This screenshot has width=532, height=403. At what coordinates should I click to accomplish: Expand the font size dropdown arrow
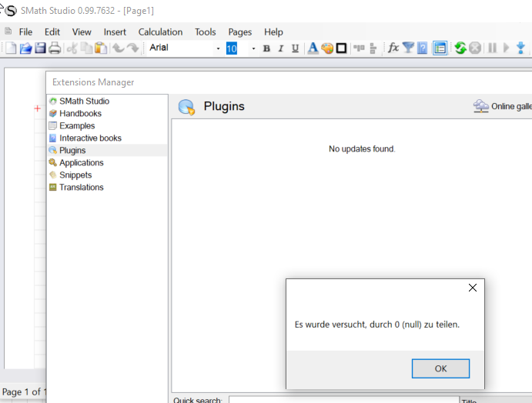click(253, 48)
